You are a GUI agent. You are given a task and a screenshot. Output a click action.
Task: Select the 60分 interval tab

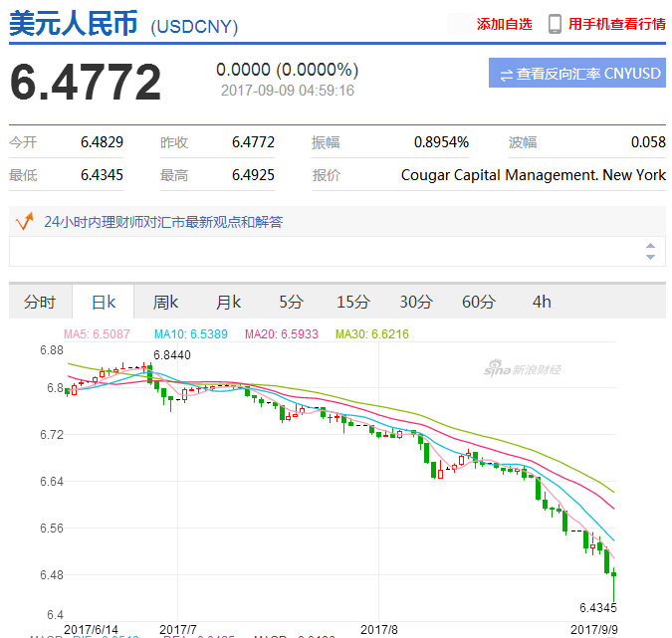479,302
